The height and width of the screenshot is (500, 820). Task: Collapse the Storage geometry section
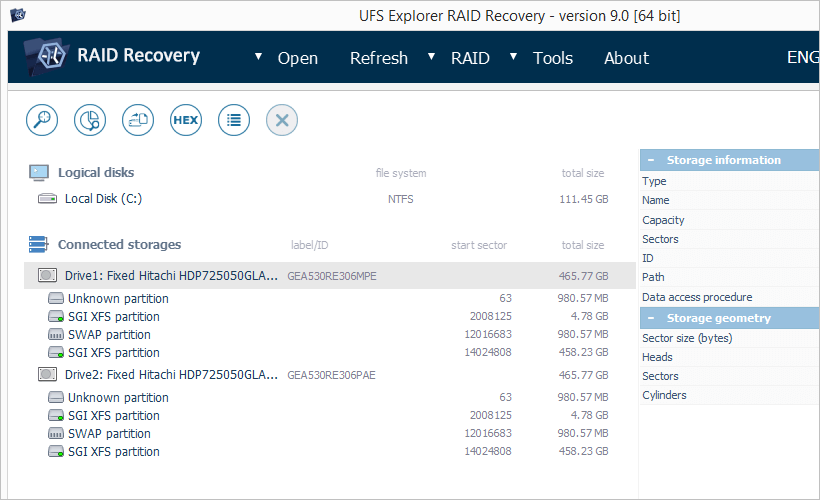click(651, 318)
